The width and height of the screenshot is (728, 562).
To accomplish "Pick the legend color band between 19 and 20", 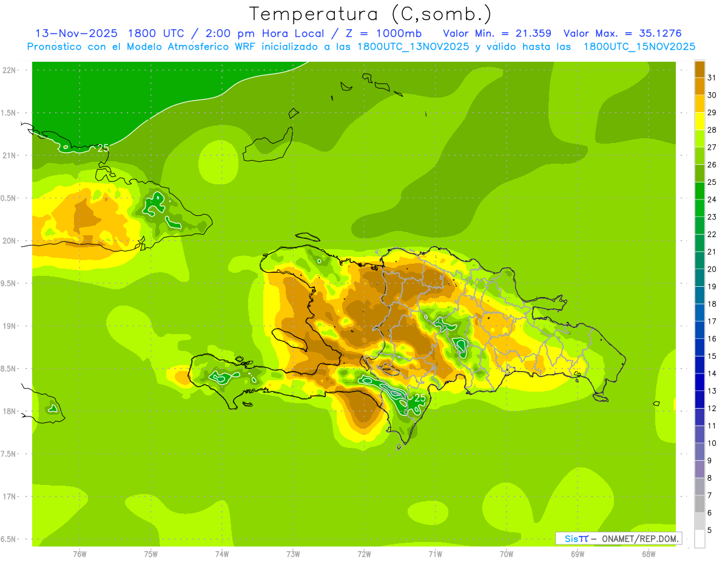I will [699, 278].
